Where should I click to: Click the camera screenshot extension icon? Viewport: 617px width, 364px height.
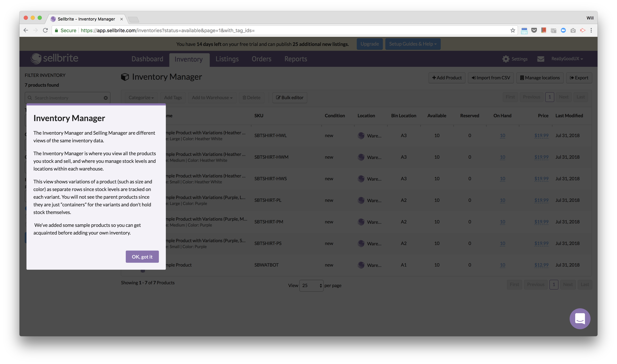click(573, 30)
